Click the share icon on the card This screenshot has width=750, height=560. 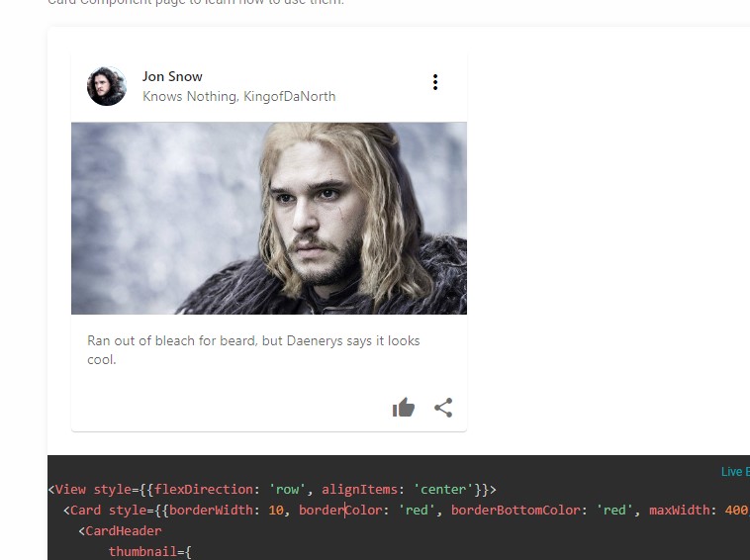(x=443, y=408)
